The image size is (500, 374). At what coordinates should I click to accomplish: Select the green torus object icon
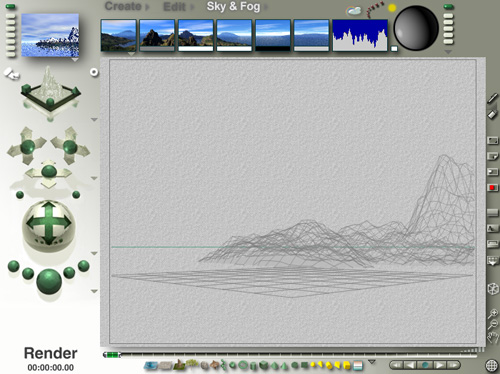[x=243, y=365]
